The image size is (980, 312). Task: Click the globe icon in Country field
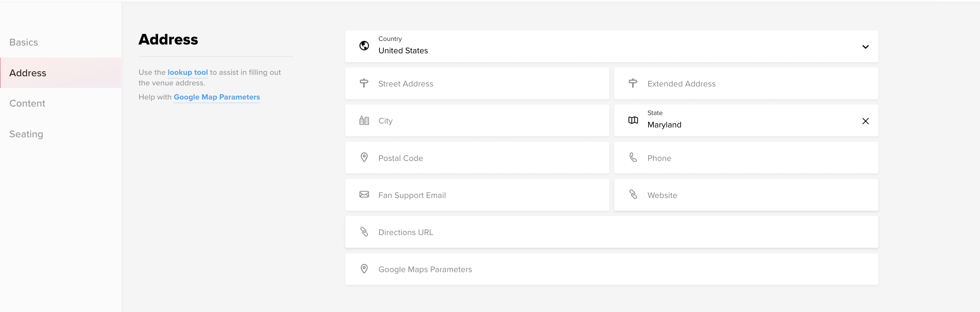(x=364, y=46)
